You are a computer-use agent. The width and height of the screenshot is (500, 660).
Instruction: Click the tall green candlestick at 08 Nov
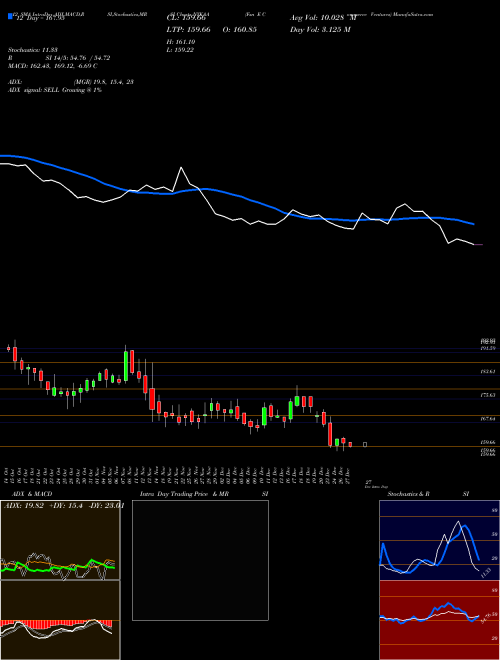coord(125,364)
